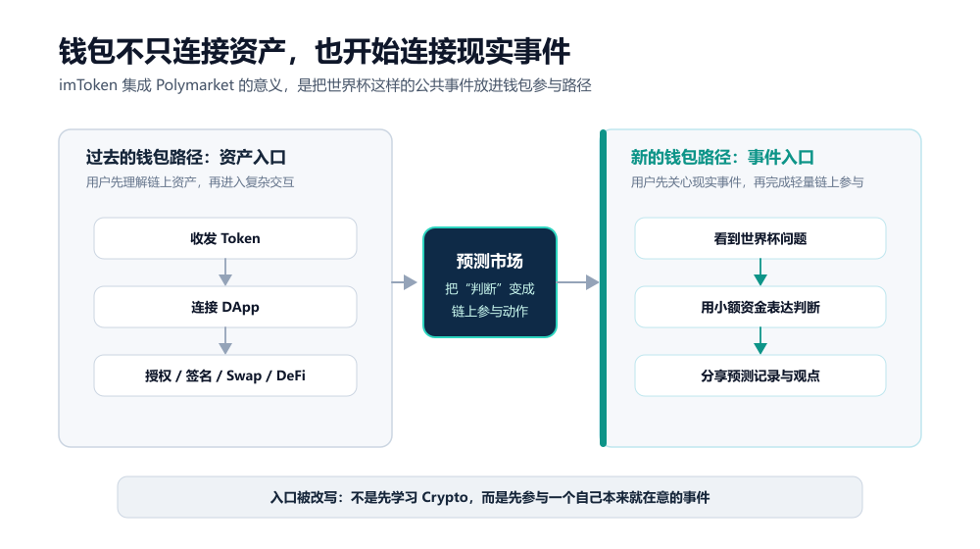The height and width of the screenshot is (549, 980).
Task: Click the gray arrow below '连接 DApp'
Action: click(225, 341)
